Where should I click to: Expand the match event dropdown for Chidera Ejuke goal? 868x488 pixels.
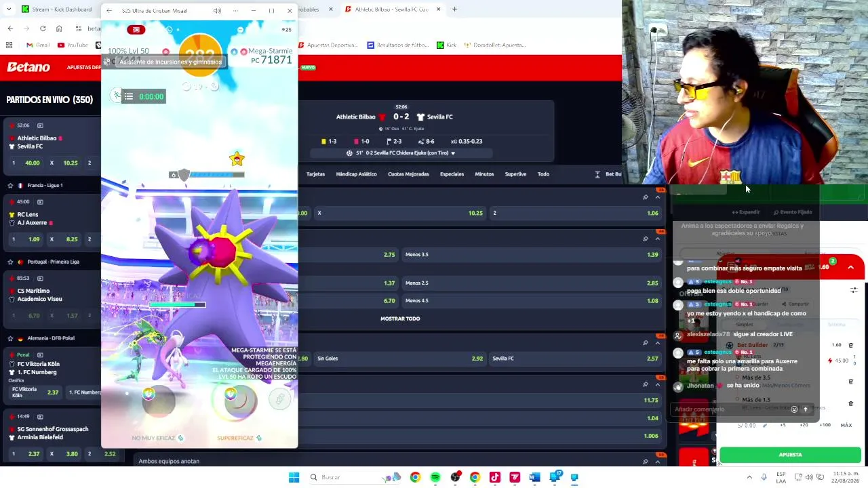click(453, 153)
